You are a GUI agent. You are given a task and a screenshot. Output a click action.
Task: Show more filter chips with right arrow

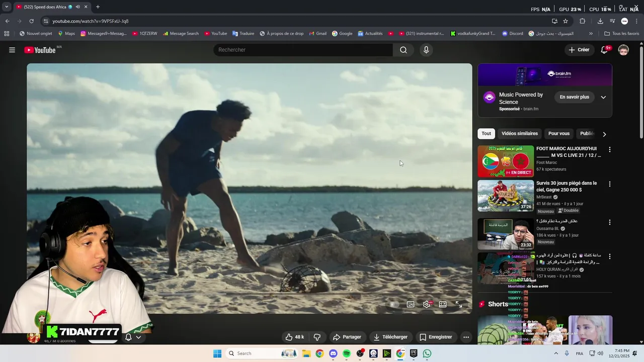(604, 134)
